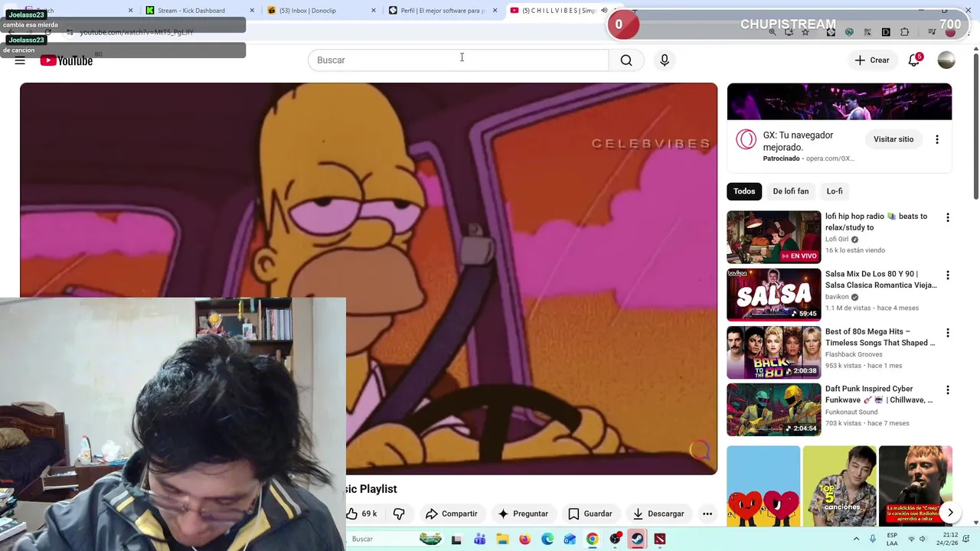Open the network Wi-Fi tray icon

coord(910,540)
